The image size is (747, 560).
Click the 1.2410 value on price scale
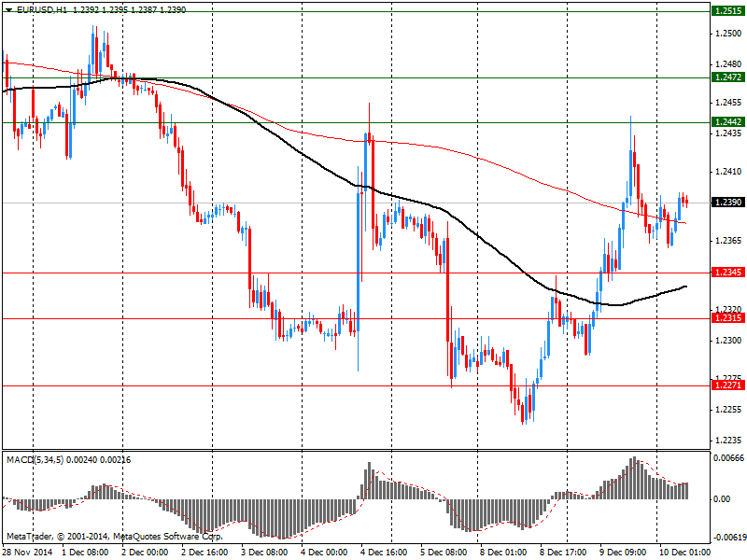(x=728, y=172)
